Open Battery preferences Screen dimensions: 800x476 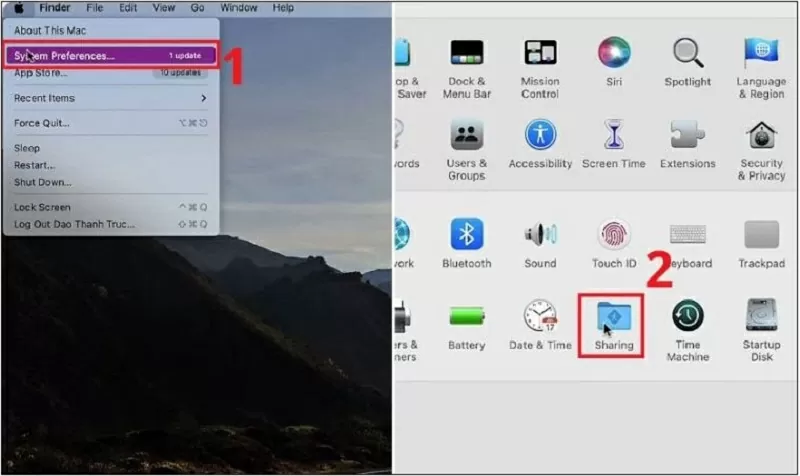[x=466, y=327]
